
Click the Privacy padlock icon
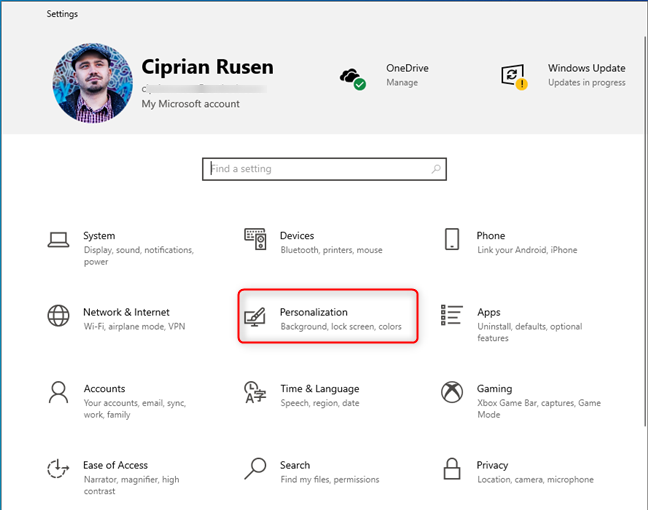click(452, 469)
